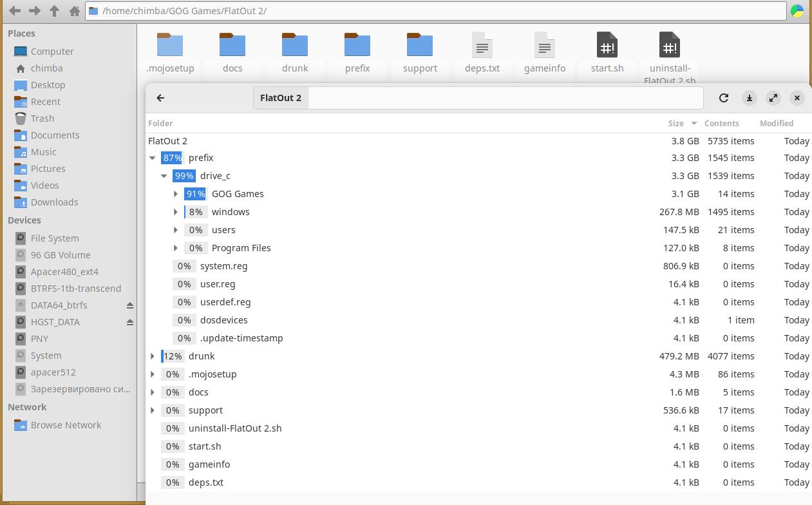Expand the support tree row
Image resolution: width=812 pixels, height=505 pixels.
point(153,410)
